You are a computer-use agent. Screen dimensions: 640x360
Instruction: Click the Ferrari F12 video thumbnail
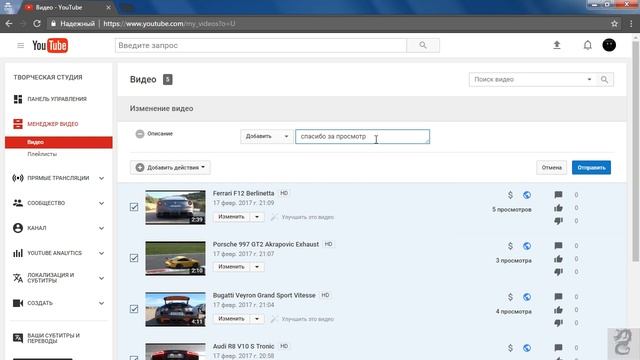(176, 207)
